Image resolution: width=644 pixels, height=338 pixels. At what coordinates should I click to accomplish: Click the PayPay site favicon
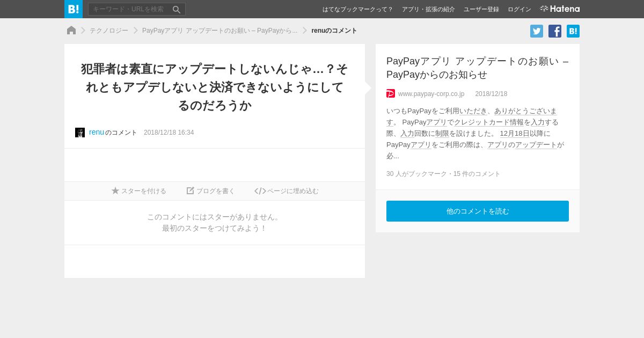(x=391, y=93)
